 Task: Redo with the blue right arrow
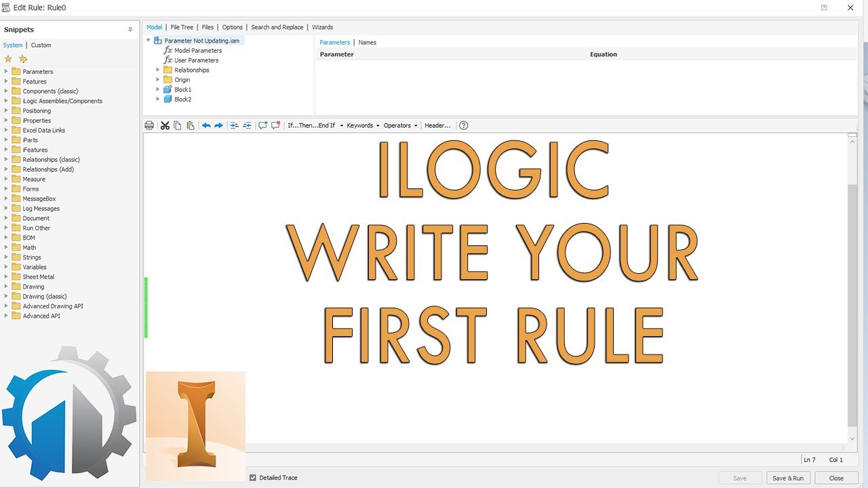[x=219, y=125]
